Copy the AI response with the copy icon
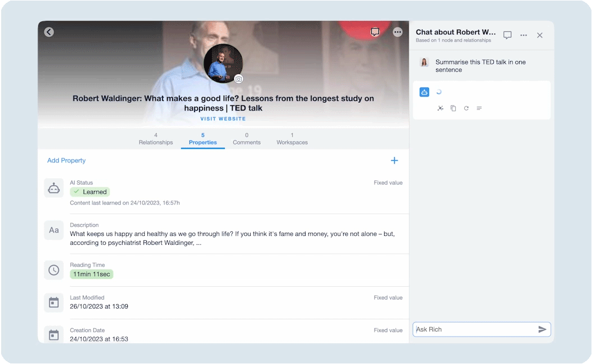Screen dimensions: 592x364 point(453,108)
